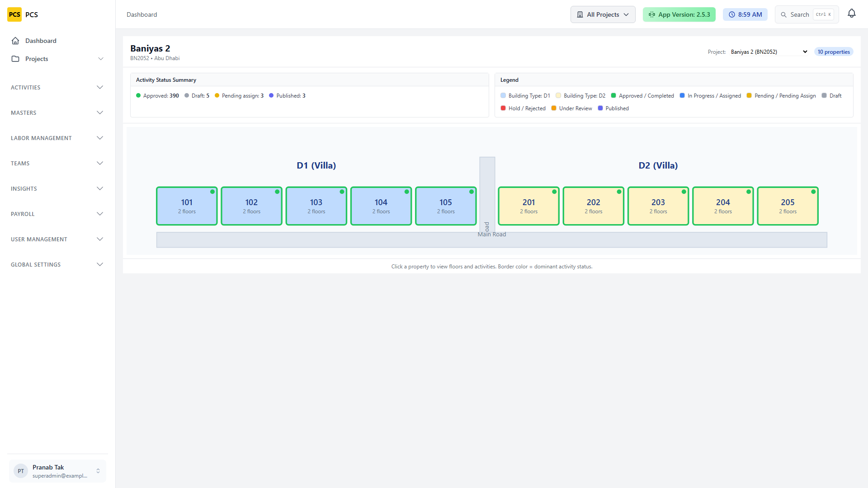Click the building icon in All Projects
This screenshot has width=868, height=488.
580,14
